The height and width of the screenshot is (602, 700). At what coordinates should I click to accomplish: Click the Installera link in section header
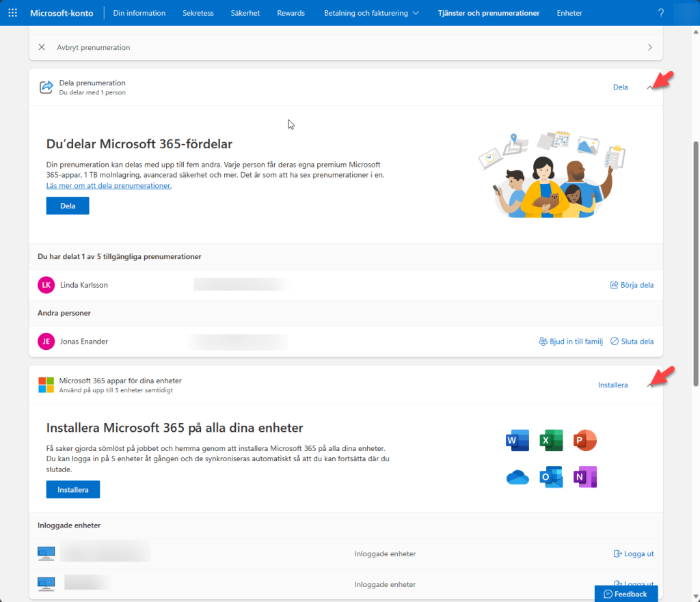pos(613,385)
